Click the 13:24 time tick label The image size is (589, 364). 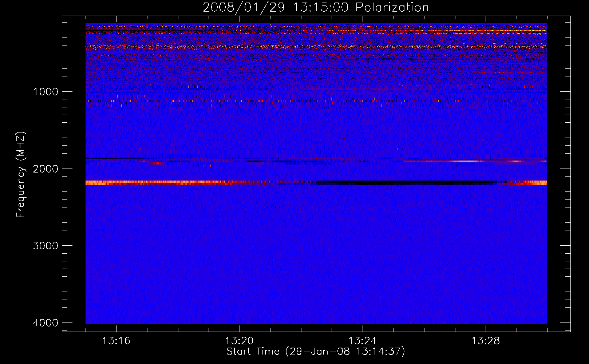(363, 341)
